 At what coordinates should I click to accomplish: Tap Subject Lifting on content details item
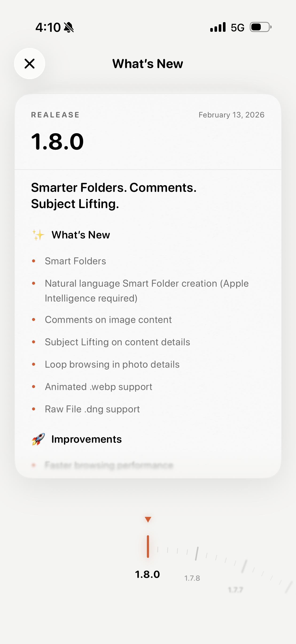pos(117,342)
